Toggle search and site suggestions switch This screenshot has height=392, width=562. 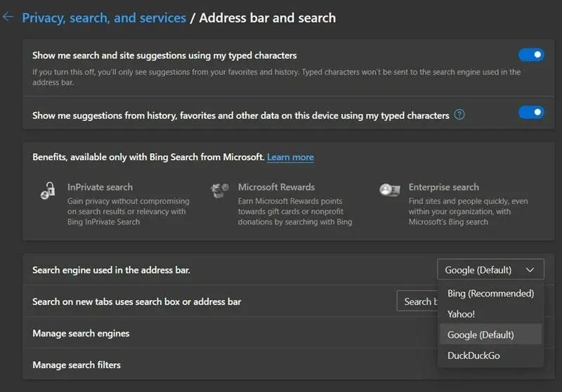(x=531, y=55)
